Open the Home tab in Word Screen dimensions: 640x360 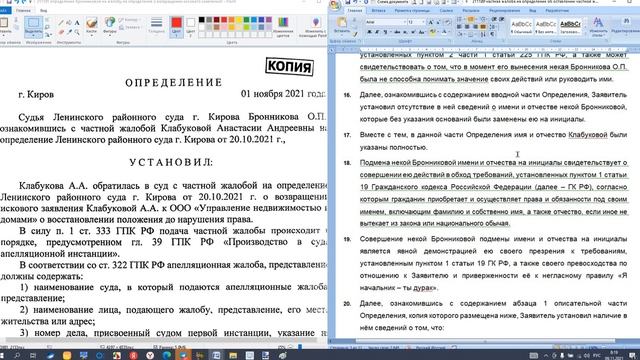point(355,11)
